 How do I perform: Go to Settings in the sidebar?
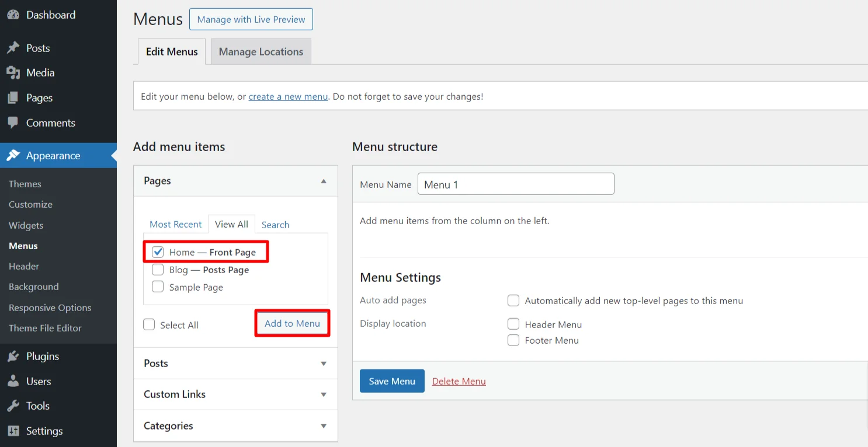coord(58,431)
